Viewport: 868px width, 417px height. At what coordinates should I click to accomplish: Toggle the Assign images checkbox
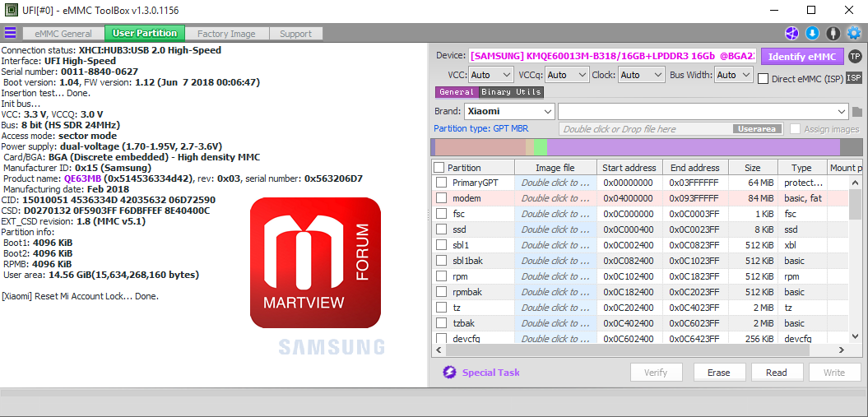tap(795, 129)
